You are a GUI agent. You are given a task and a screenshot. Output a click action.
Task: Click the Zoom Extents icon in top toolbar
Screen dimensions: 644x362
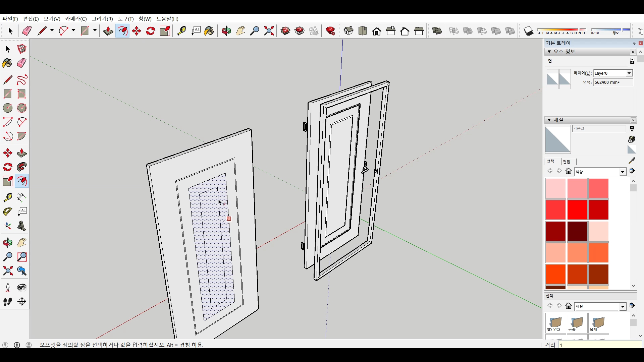pyautogui.click(x=269, y=31)
